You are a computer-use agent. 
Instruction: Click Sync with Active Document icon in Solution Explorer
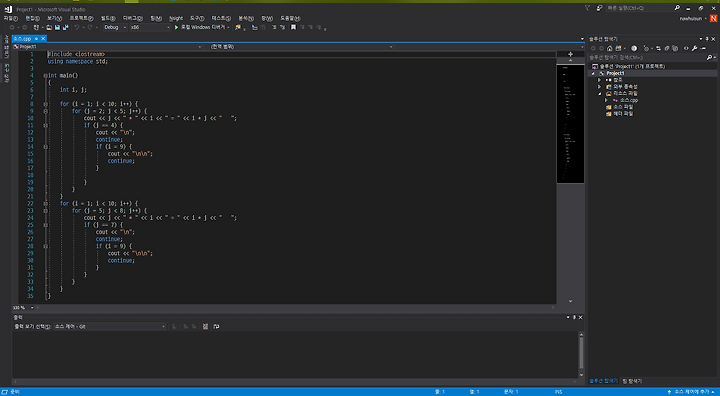coord(658,48)
